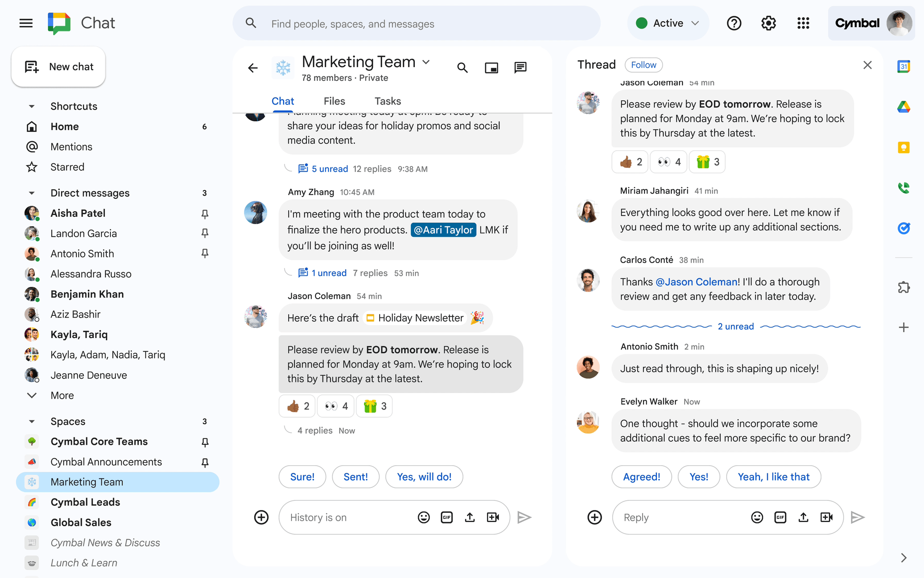Go back with the arrow beside Marketing Team
This screenshot has width=924, height=578.
click(x=253, y=68)
